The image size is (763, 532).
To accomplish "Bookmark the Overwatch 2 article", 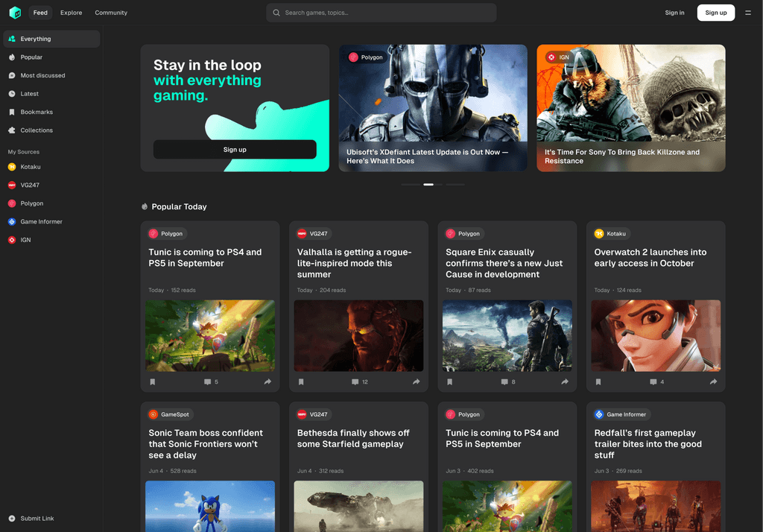I will coord(598,382).
